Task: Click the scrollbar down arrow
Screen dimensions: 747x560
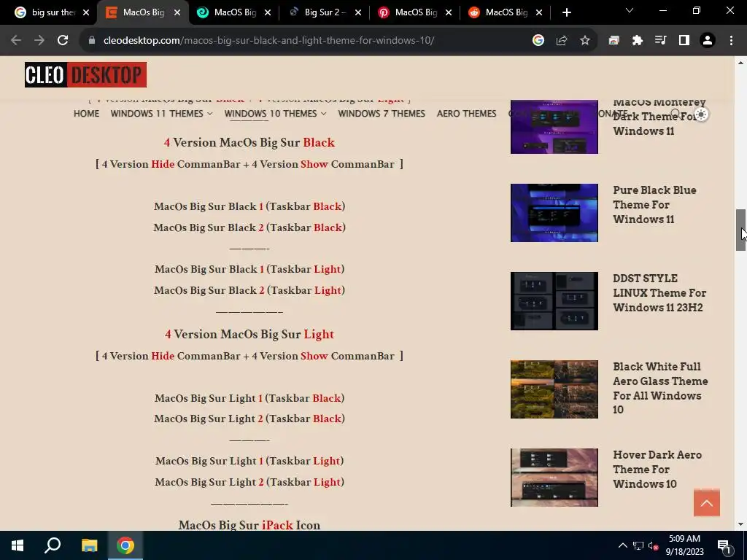Action: 741,524
